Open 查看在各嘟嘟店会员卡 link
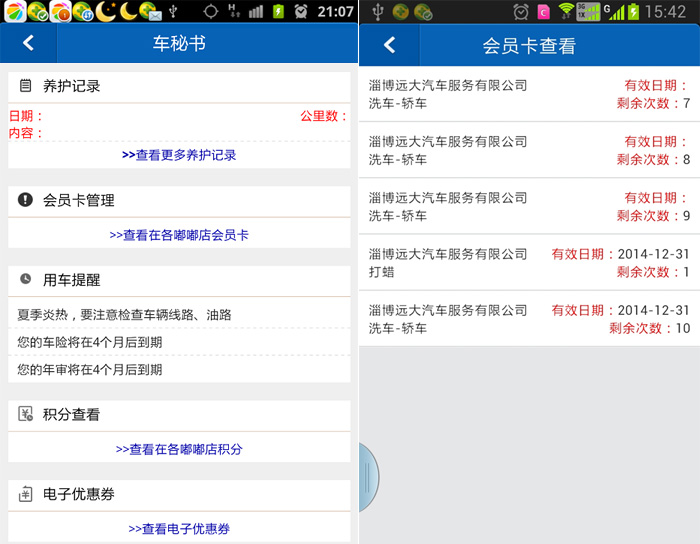This screenshot has width=700, height=544. coord(179,235)
